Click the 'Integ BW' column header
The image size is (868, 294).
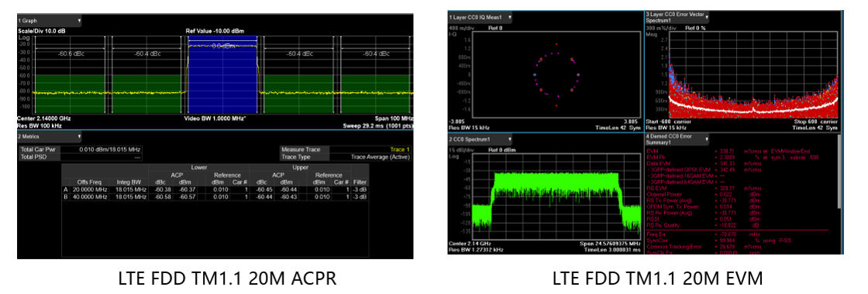128,183
